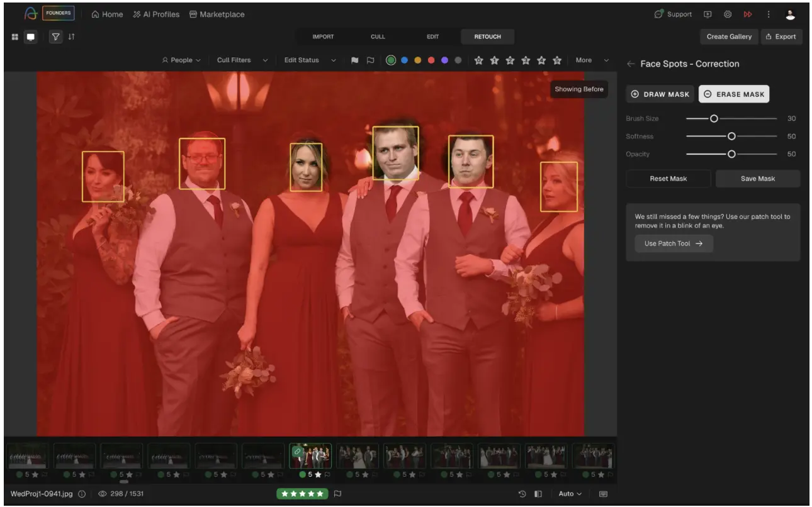Image resolution: width=812 pixels, height=507 pixels.
Task: Select the Erase Mask mode
Action: pyautogui.click(x=734, y=94)
